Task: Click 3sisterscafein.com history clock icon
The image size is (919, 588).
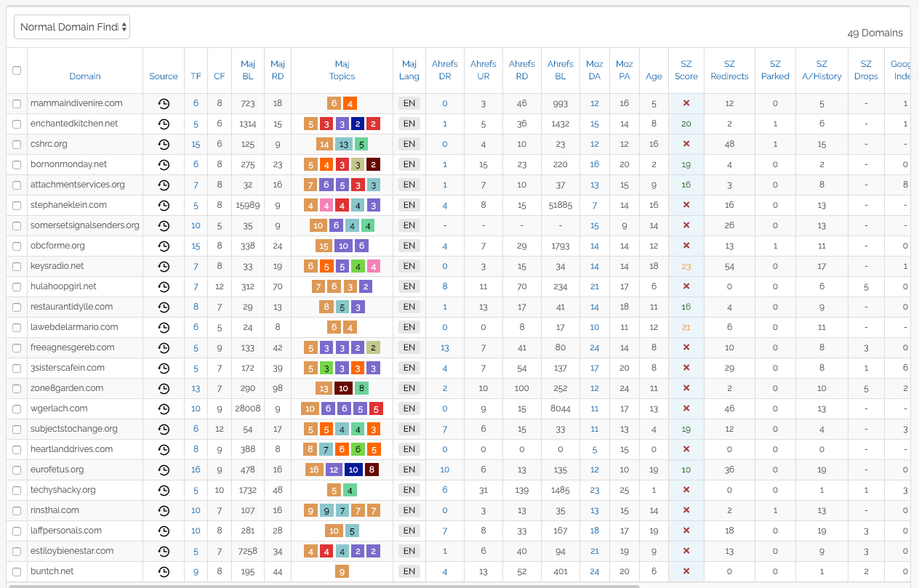Action: click(x=164, y=368)
